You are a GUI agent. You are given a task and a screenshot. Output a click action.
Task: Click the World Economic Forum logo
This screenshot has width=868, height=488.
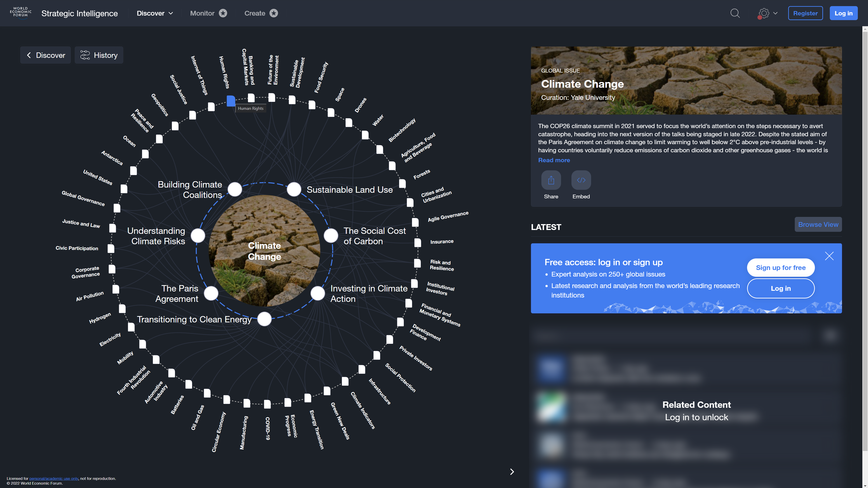tap(21, 12)
